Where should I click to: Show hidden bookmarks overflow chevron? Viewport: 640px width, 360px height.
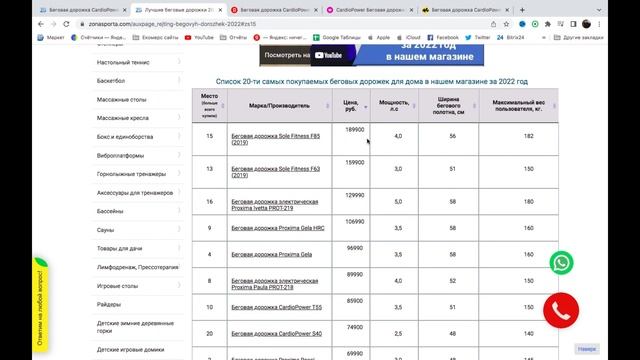click(x=544, y=38)
